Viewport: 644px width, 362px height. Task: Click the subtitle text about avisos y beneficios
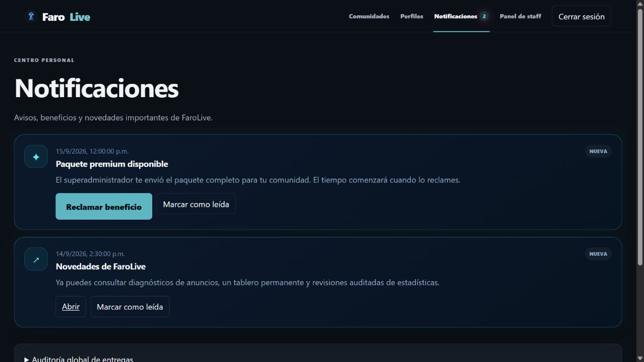coord(114,117)
